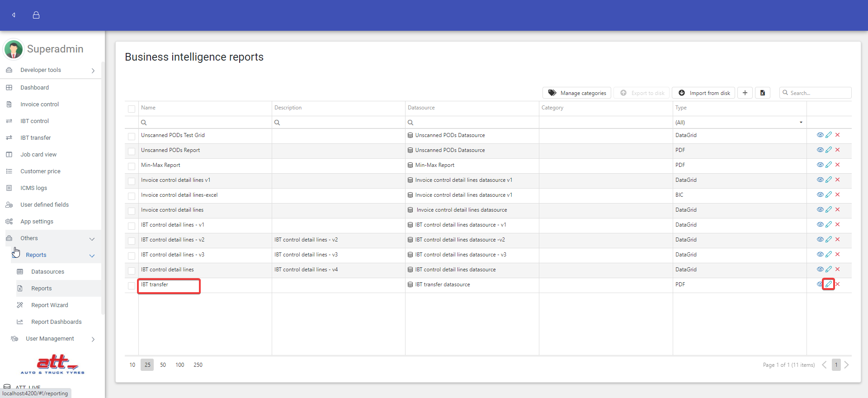
Task: Click the lock icon in top bar
Action: (36, 15)
